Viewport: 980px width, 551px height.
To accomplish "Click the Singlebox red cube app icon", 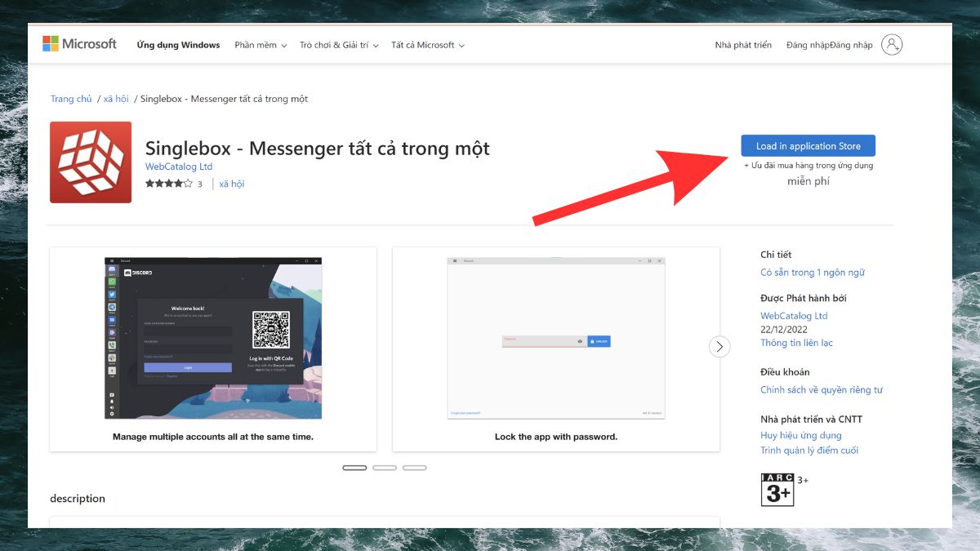I will tap(91, 162).
